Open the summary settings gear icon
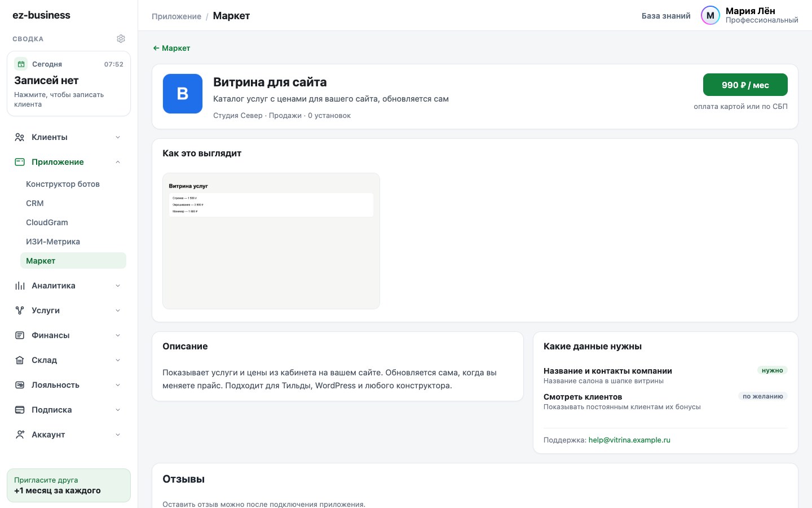This screenshot has width=812, height=508. click(121, 39)
